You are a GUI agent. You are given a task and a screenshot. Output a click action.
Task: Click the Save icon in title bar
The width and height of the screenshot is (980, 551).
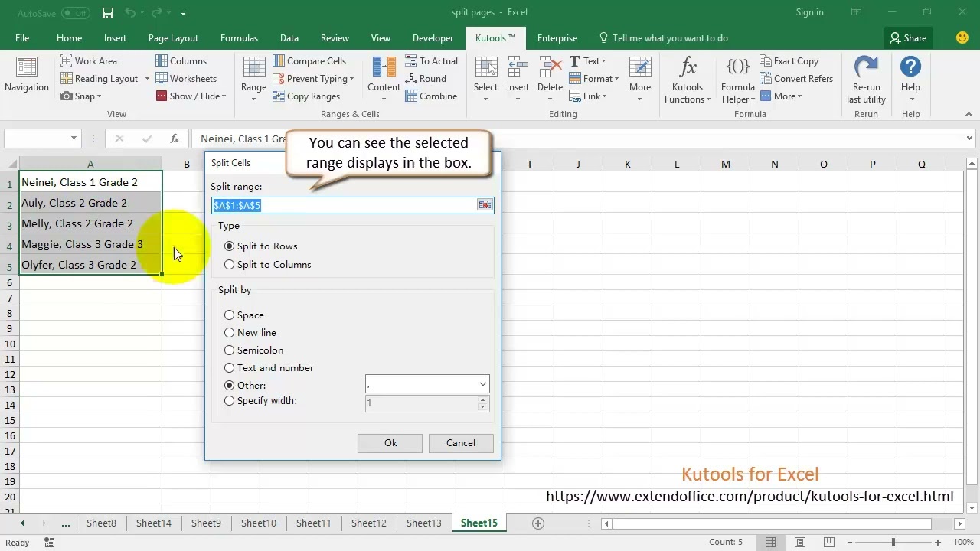108,13
